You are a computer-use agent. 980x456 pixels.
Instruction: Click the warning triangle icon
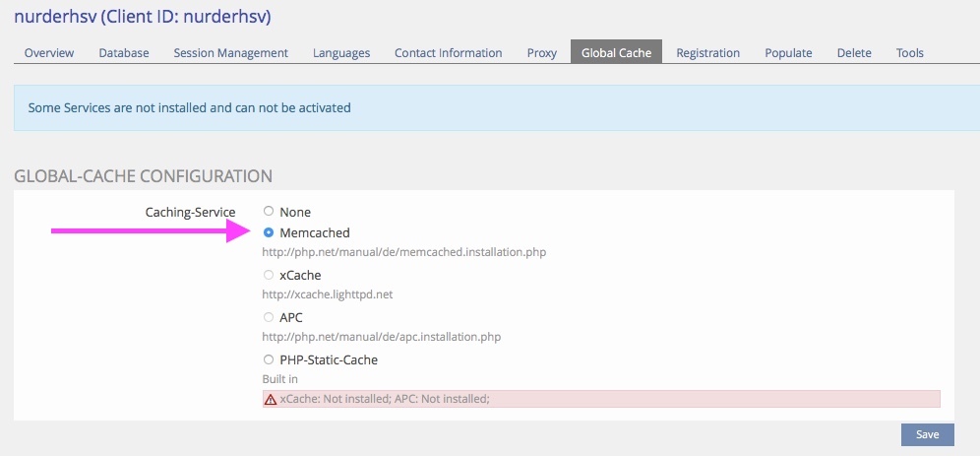click(x=271, y=399)
